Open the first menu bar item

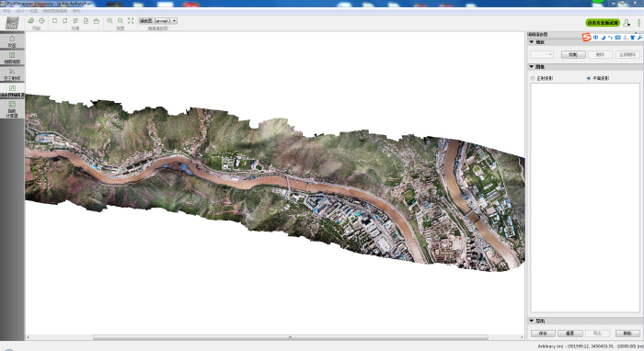(6, 11)
